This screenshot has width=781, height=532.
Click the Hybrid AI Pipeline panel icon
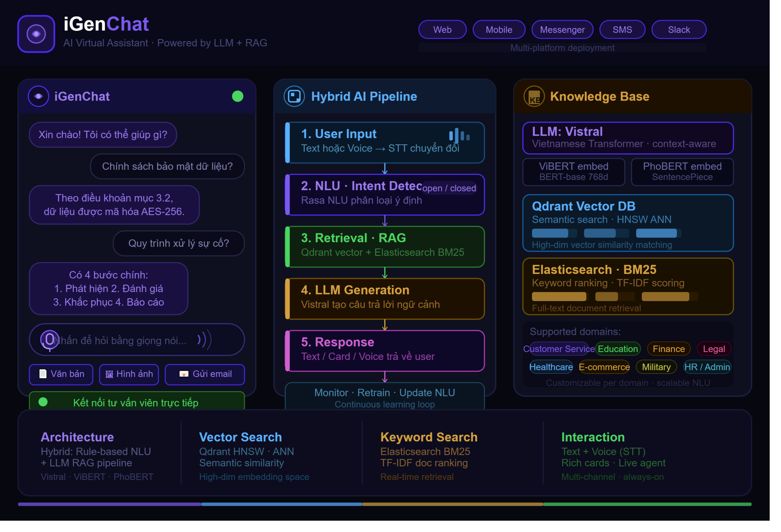click(294, 96)
